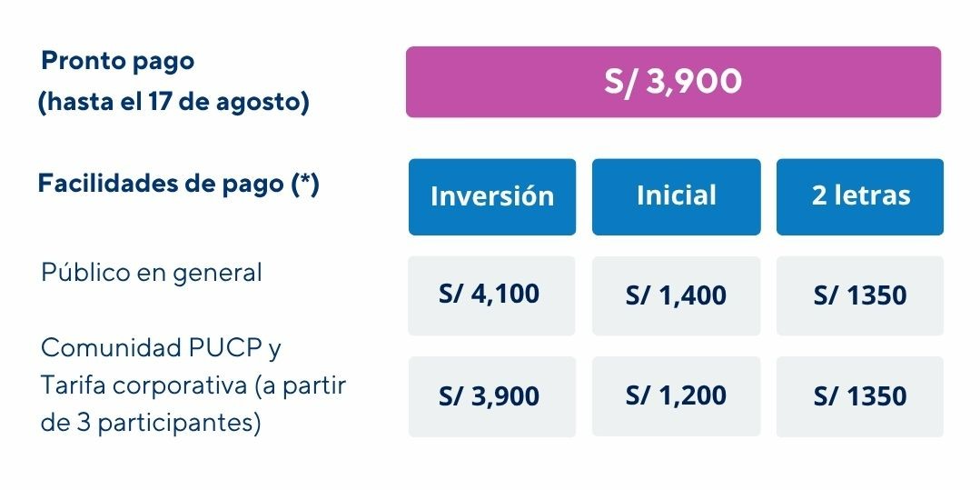Click the Comunidad PUCP y text

162,348
